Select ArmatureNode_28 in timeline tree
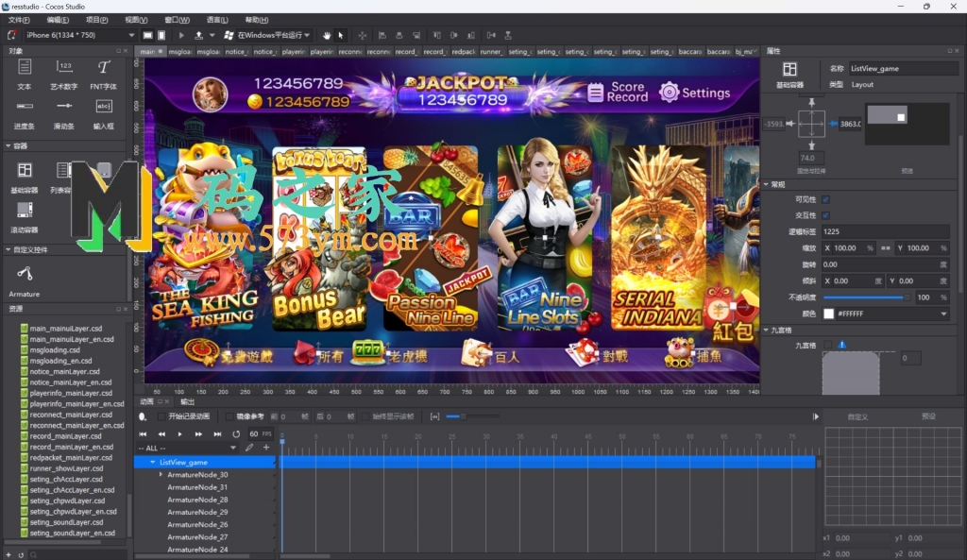Screen dimensions: 967x560 point(197,500)
